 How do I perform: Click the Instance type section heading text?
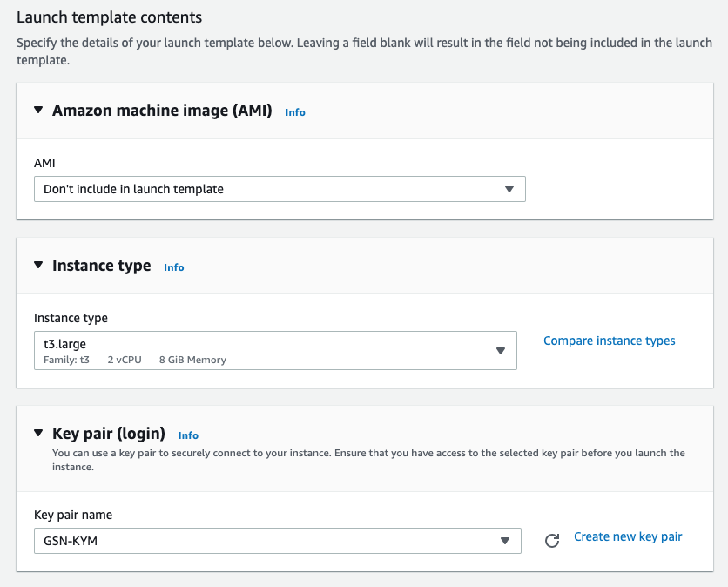tap(101, 266)
